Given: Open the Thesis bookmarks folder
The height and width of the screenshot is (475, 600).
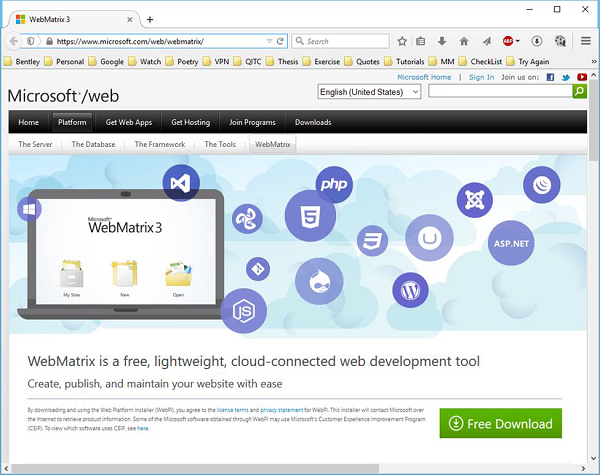Looking at the screenshot, I should (282, 61).
